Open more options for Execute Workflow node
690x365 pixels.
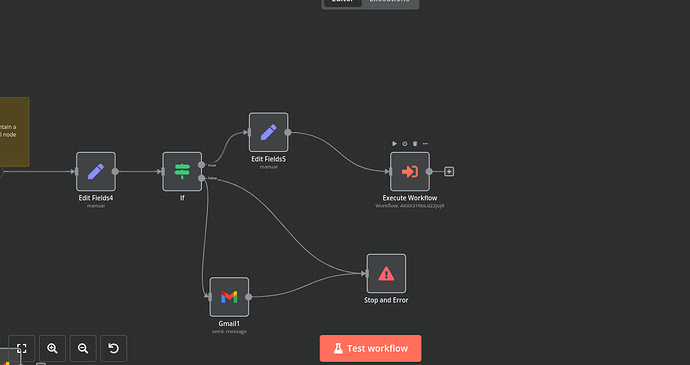pyautogui.click(x=425, y=144)
